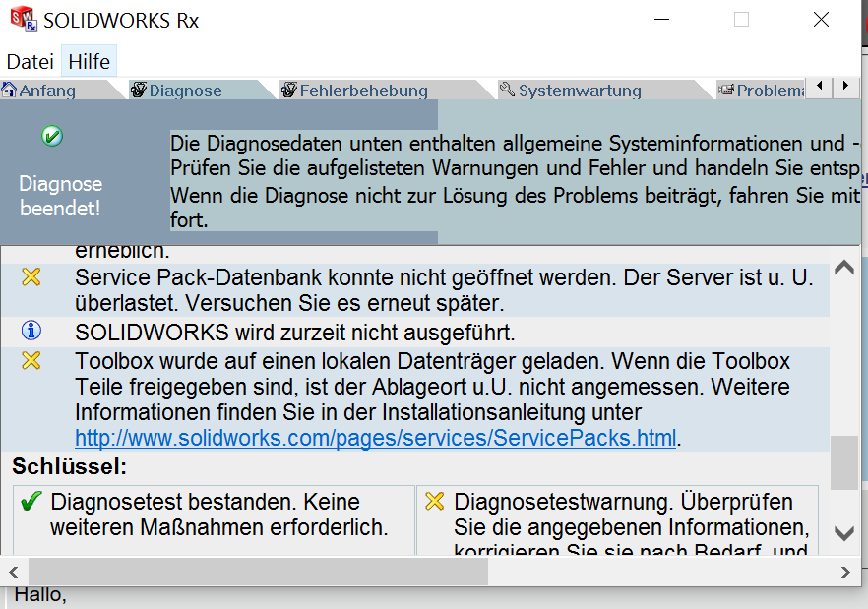Open the solidworks.com ServicePacks.html link
Image resolution: width=868 pixels, height=609 pixels.
click(x=376, y=438)
